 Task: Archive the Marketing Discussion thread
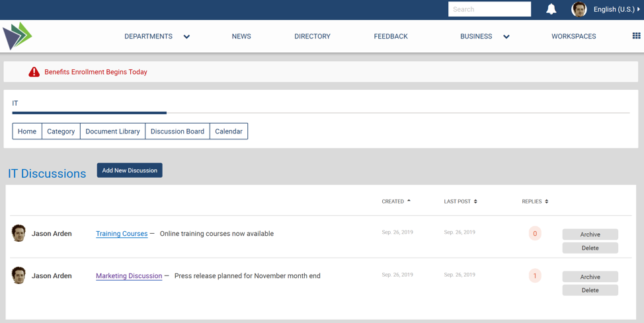[x=590, y=277]
